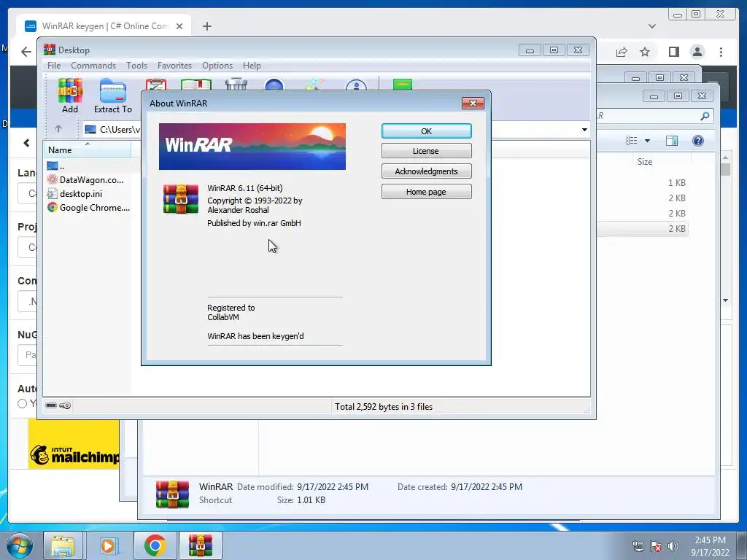Image resolution: width=747 pixels, height=560 pixels.
Task: Open the Chrome three-dot menu
Action: pyautogui.click(x=721, y=52)
